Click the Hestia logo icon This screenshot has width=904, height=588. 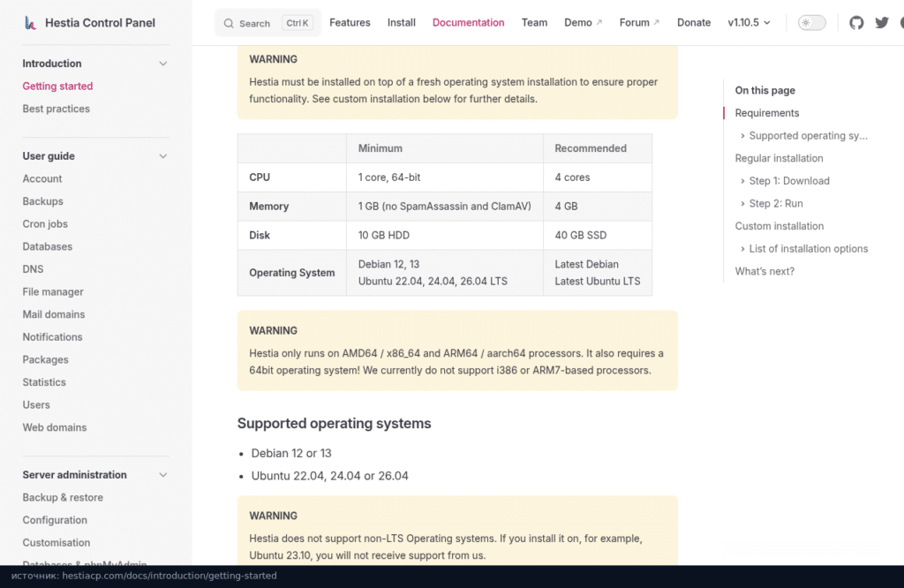(x=31, y=23)
